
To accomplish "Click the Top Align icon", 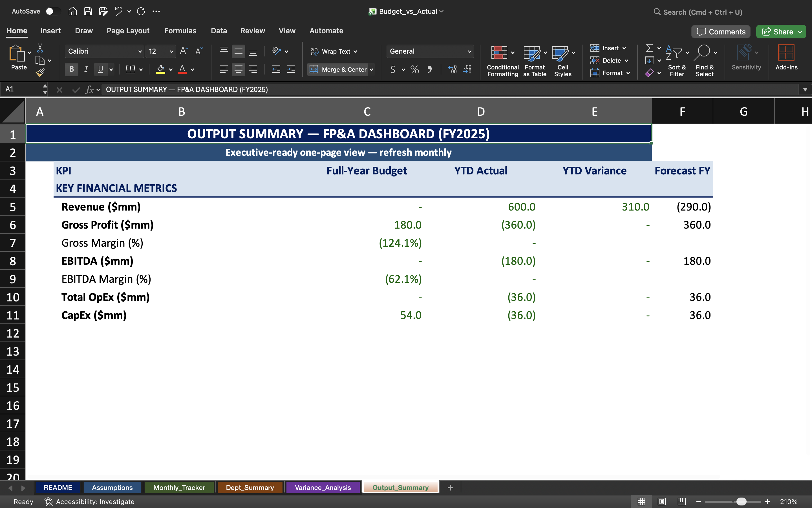I will pos(224,51).
